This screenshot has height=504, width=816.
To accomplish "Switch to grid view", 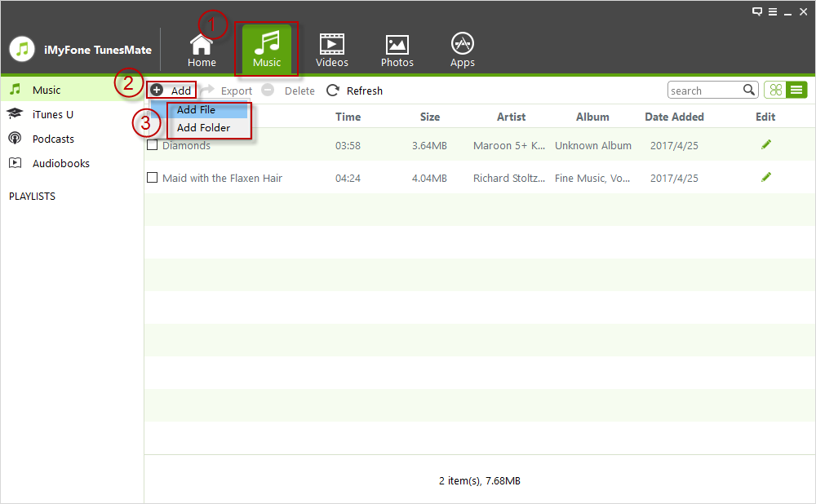I will click(775, 90).
